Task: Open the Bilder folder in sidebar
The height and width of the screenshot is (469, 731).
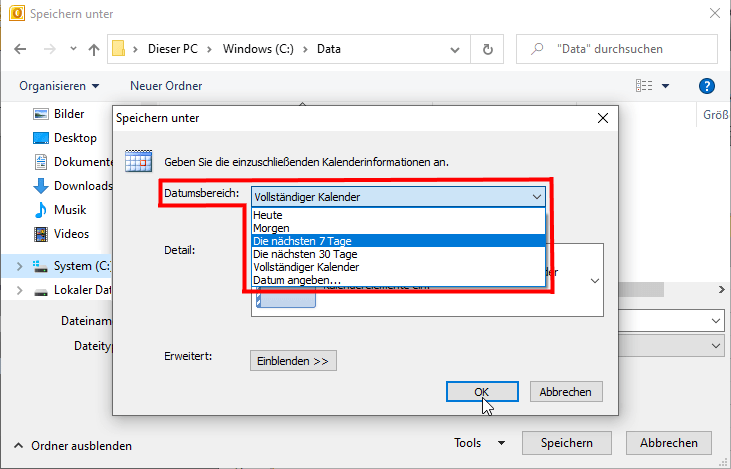Action: pyautogui.click(x=69, y=114)
